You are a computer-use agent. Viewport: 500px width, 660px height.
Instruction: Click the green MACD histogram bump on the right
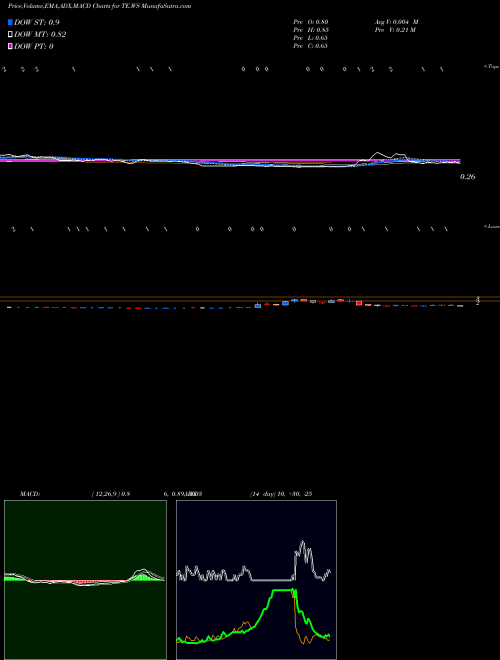coord(141,577)
